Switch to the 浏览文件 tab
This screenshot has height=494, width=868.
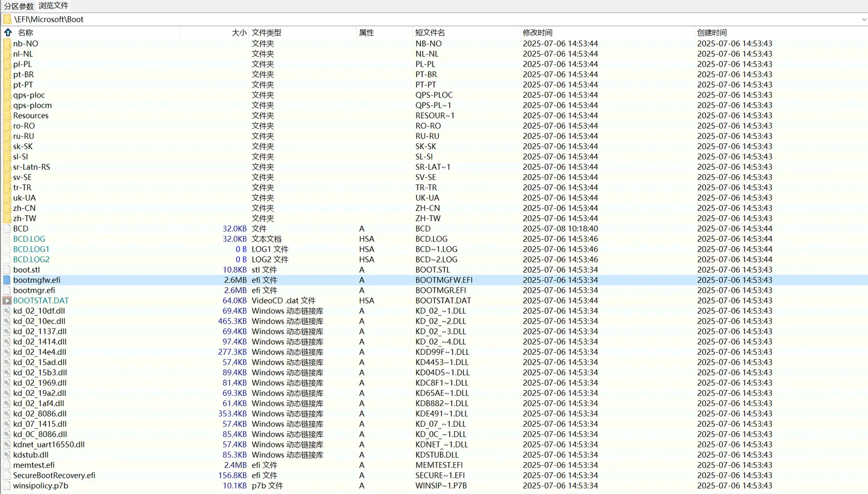[x=53, y=6]
